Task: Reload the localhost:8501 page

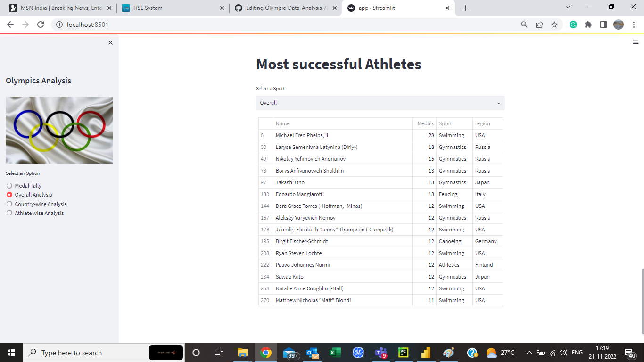Action: coord(41,24)
